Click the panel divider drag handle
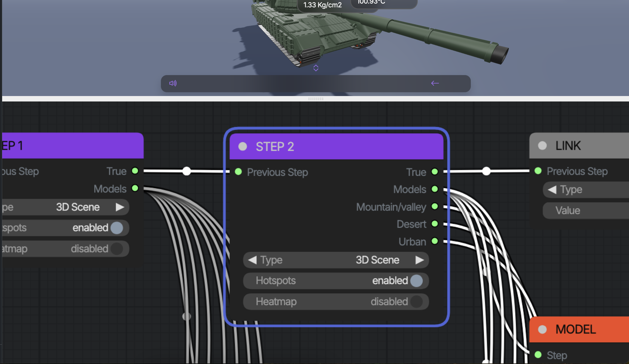 pyautogui.click(x=316, y=99)
